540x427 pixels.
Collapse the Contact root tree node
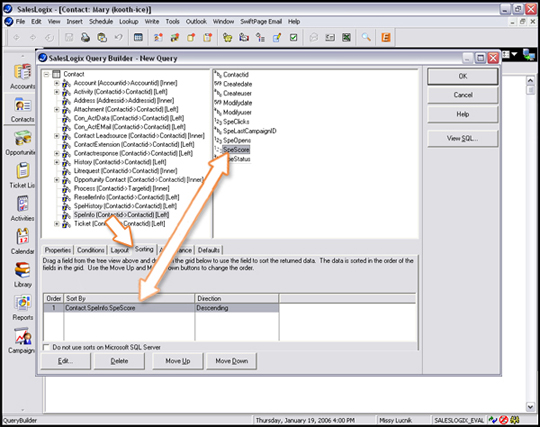tap(46, 74)
